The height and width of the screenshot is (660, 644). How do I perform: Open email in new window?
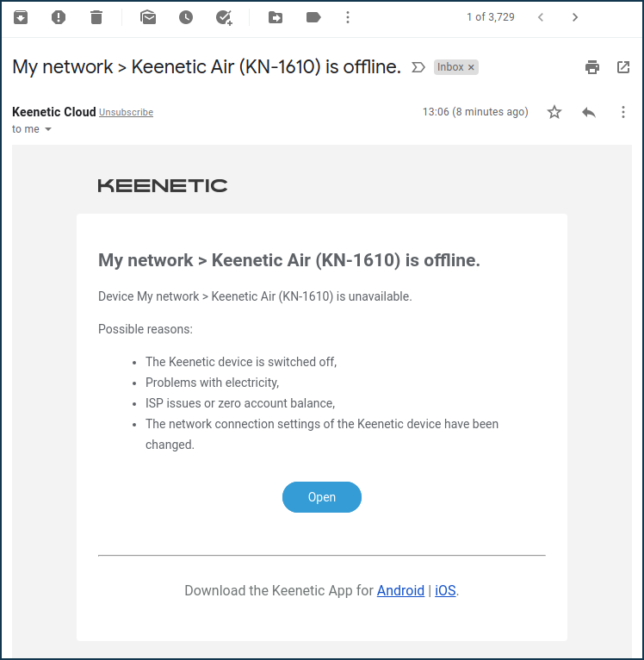(x=623, y=67)
